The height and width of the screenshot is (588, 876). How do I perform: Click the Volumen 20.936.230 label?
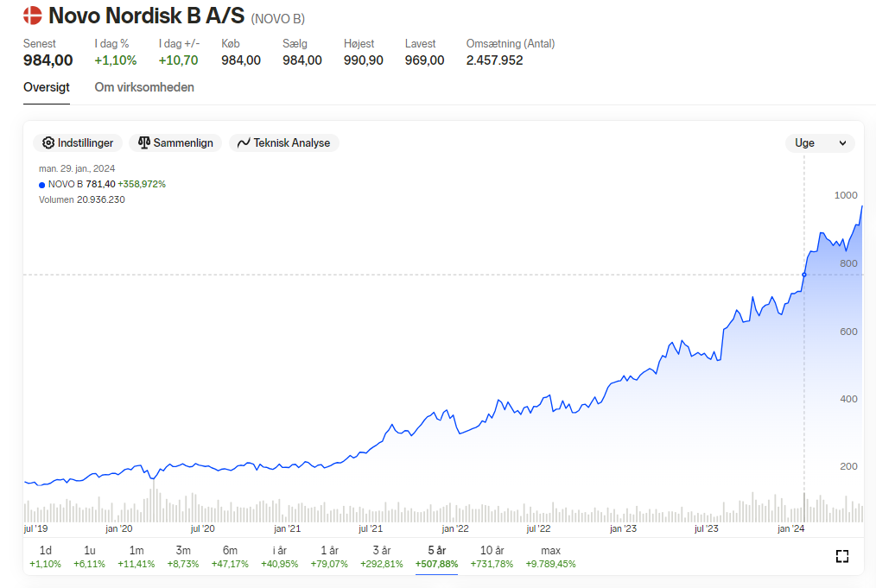(x=81, y=200)
